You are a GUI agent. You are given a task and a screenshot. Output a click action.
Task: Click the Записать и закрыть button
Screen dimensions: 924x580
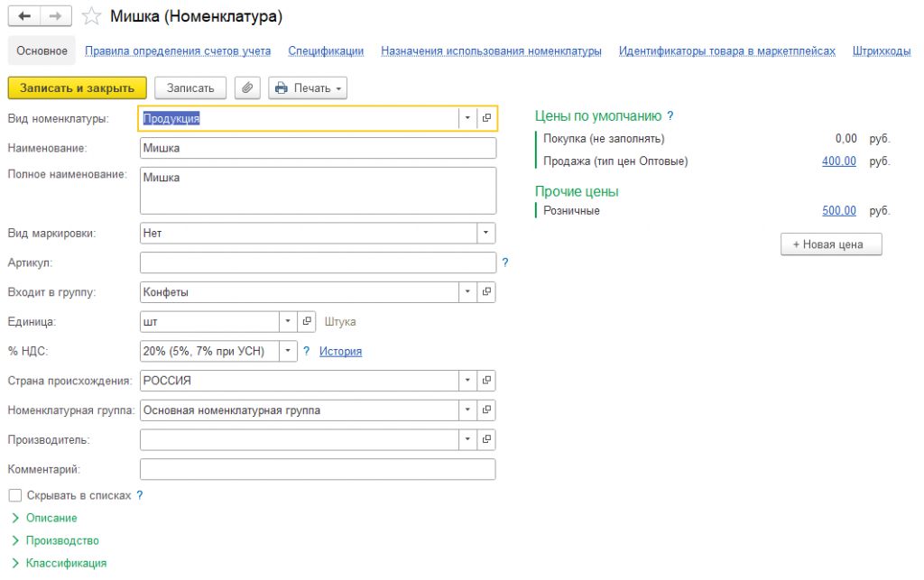click(x=78, y=87)
